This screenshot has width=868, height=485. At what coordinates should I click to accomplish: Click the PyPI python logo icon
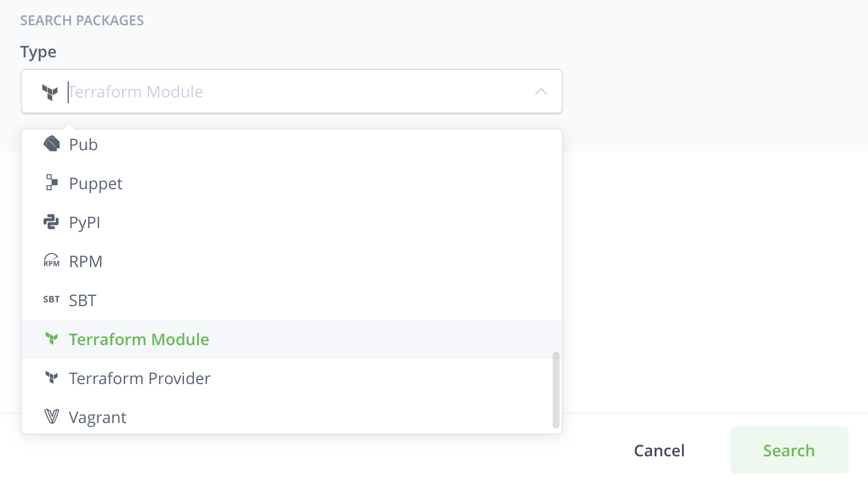52,222
